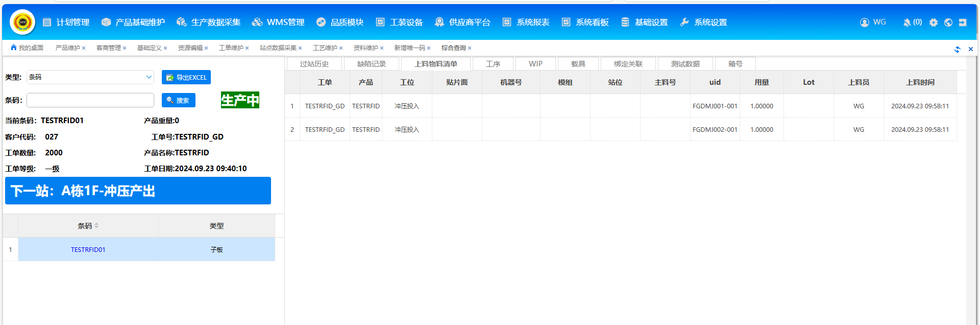Sort the 条码 column

coord(96,226)
